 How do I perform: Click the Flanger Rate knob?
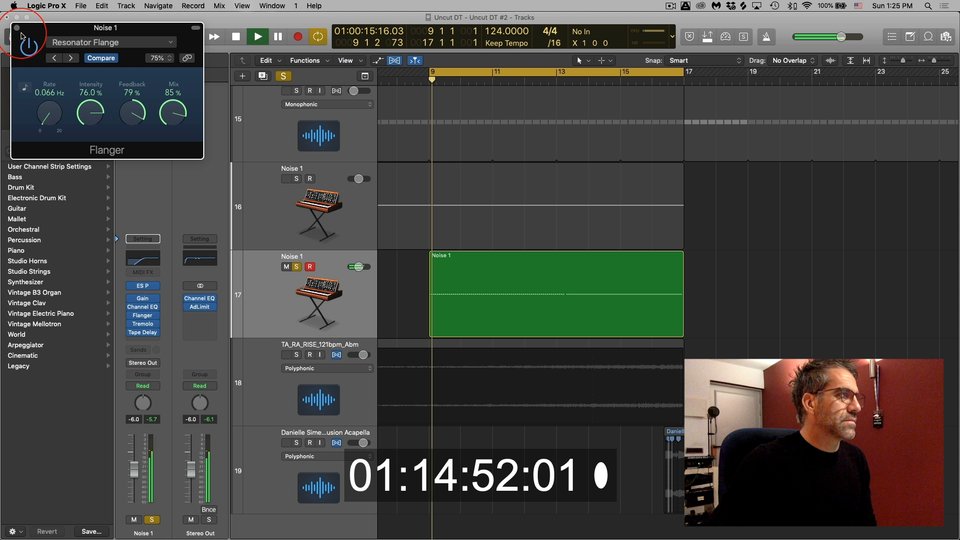pos(49,113)
